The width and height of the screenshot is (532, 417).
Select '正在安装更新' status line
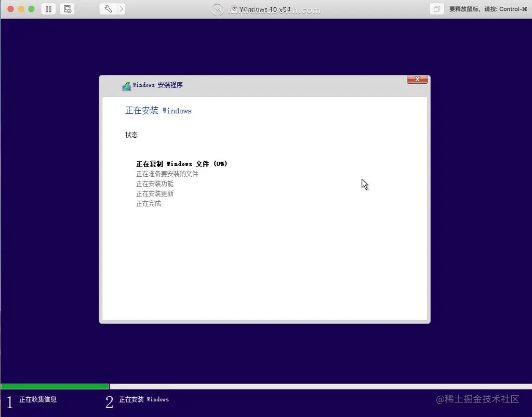(155, 193)
